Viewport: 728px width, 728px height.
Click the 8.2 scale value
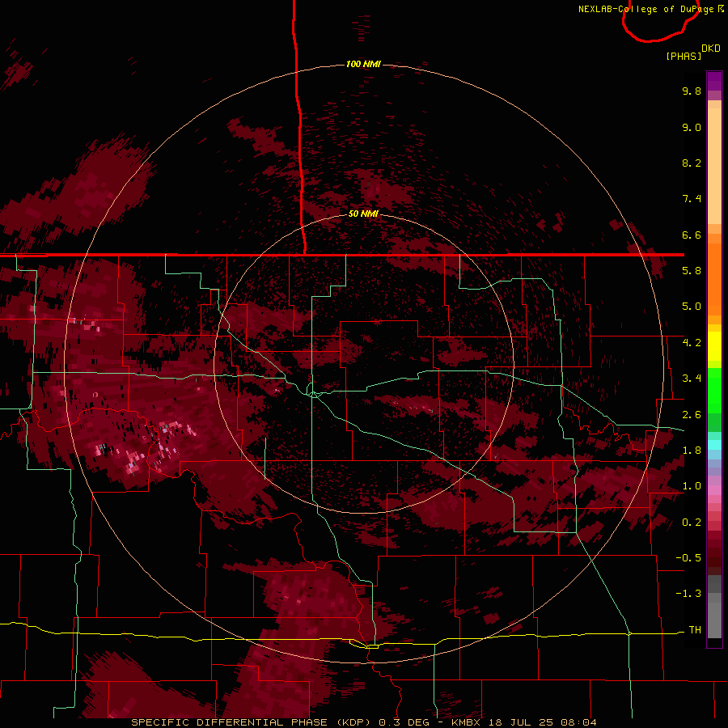(692, 163)
